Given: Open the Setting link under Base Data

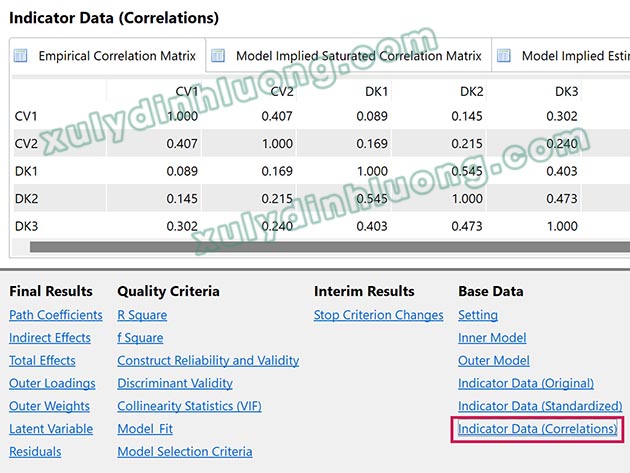Looking at the screenshot, I should pyautogui.click(x=478, y=315).
